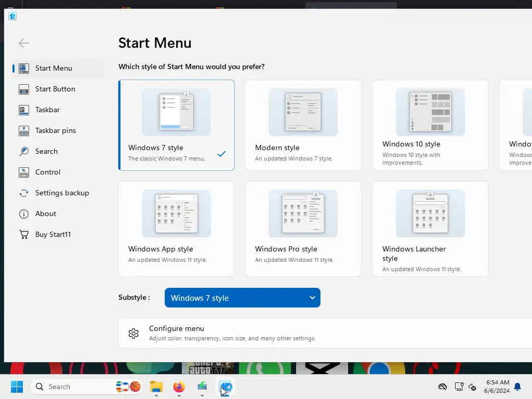Click the About info icon
This screenshot has width=532, height=399.
tap(24, 214)
